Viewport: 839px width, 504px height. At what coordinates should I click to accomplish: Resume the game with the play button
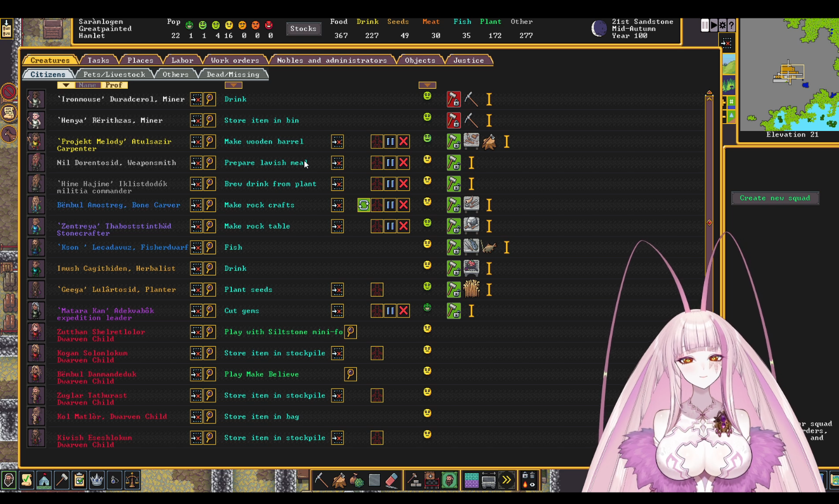click(714, 25)
